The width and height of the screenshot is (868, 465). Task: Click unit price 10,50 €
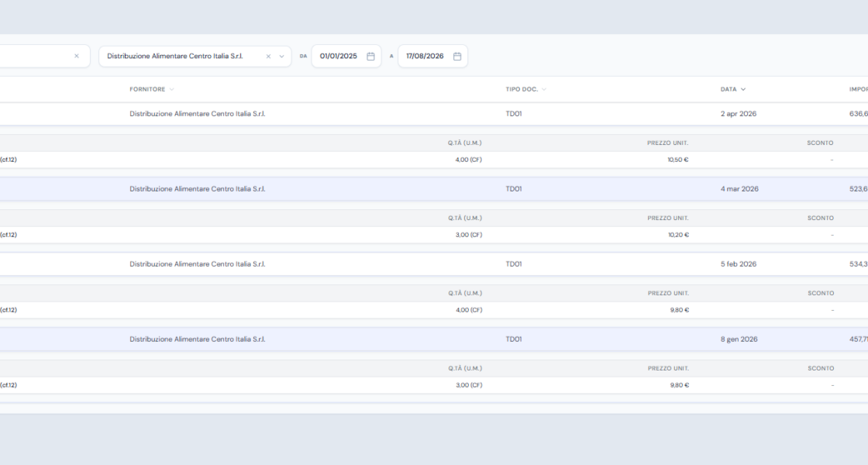(678, 160)
